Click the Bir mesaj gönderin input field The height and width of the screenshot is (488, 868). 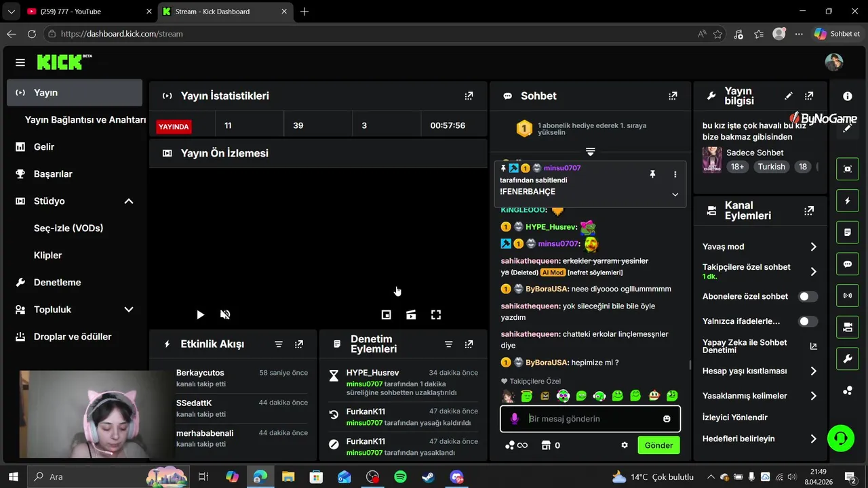[591, 419]
